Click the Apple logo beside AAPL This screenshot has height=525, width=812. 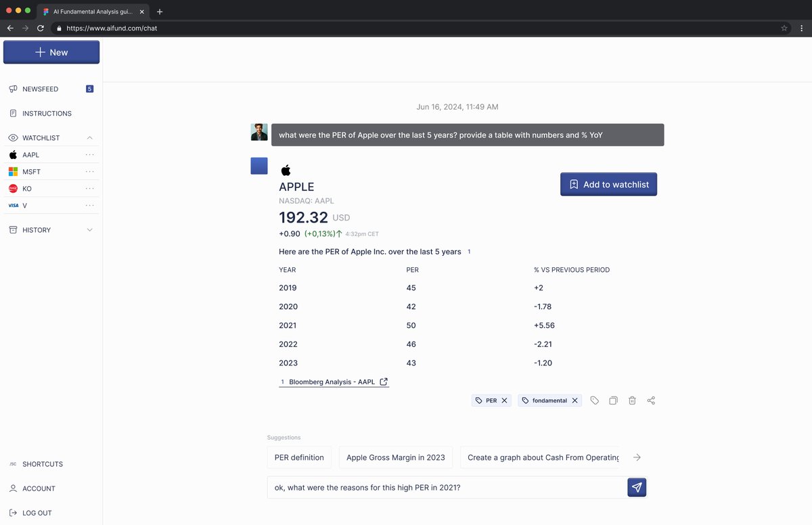coord(13,155)
